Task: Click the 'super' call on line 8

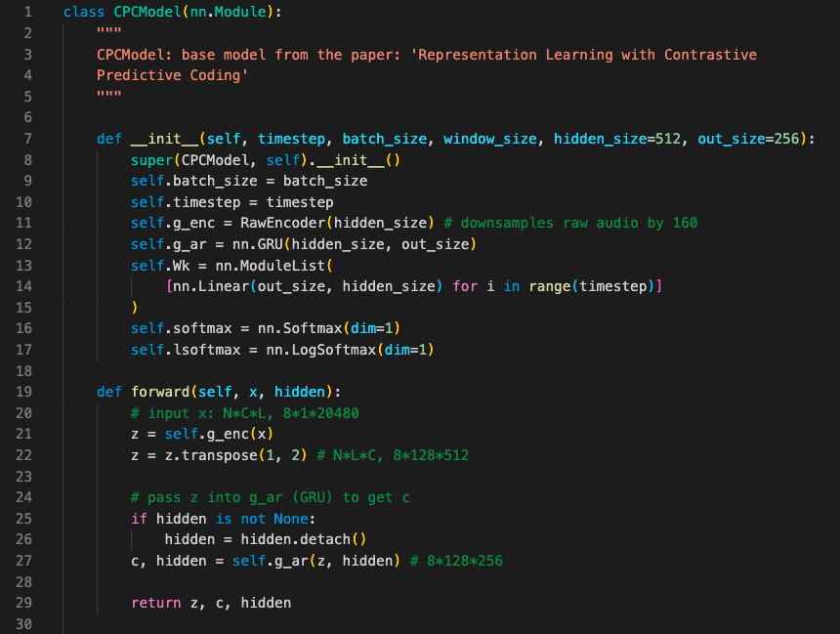Action: click(x=151, y=160)
